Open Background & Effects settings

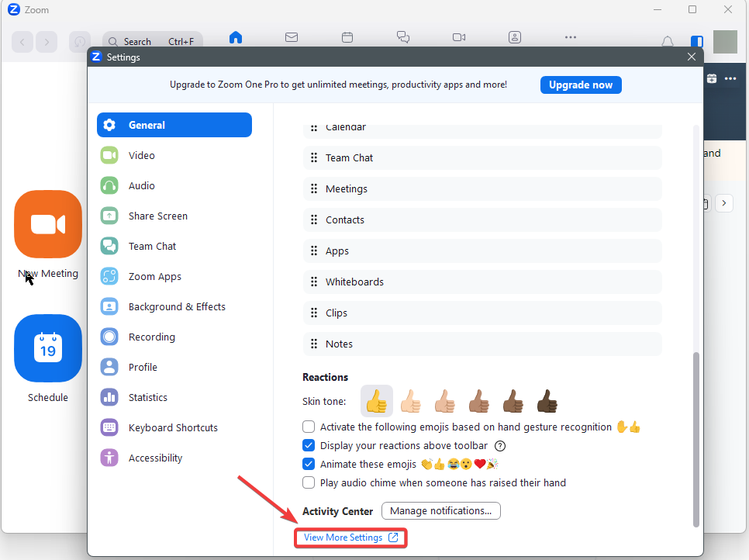174,306
